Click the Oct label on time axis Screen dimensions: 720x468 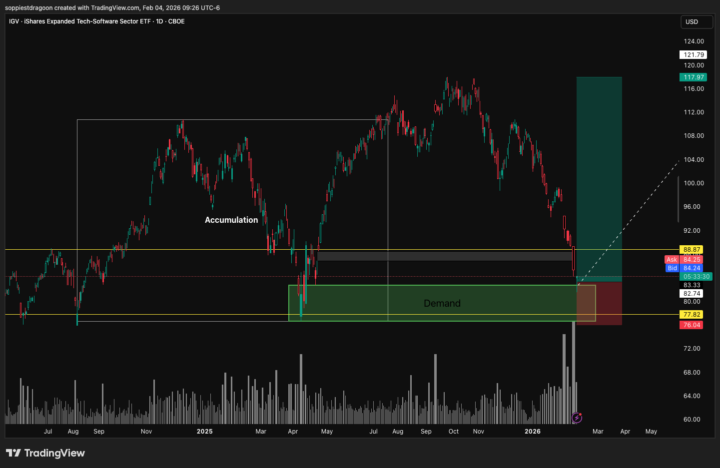tap(453, 432)
